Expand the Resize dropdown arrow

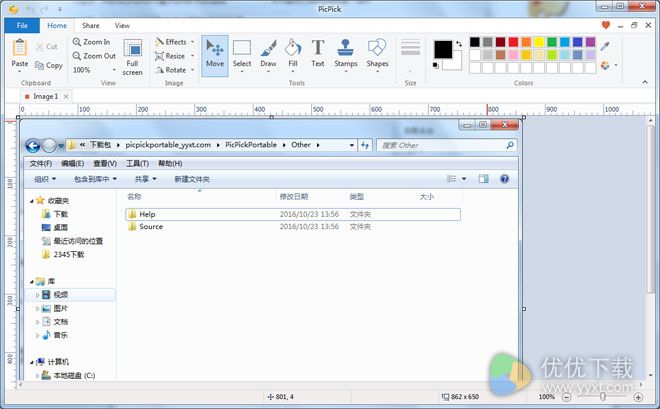click(x=192, y=56)
